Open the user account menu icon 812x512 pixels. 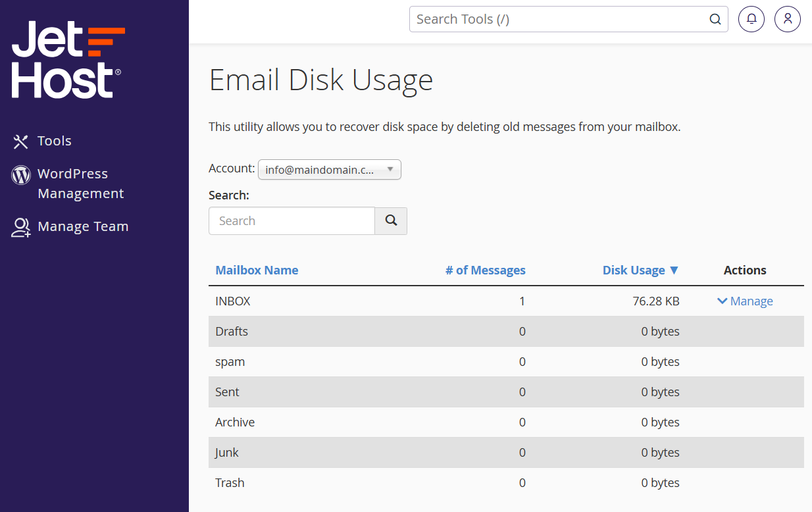click(x=788, y=19)
